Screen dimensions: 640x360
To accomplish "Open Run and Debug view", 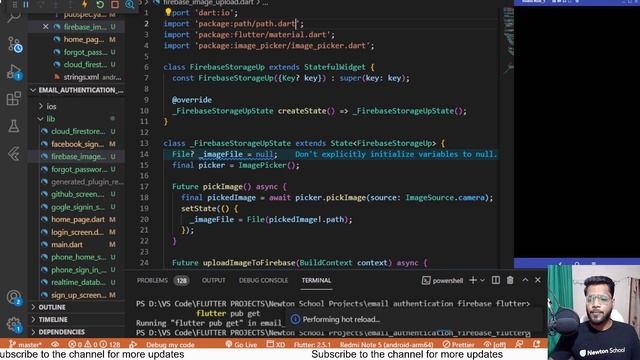I will point(14,72).
